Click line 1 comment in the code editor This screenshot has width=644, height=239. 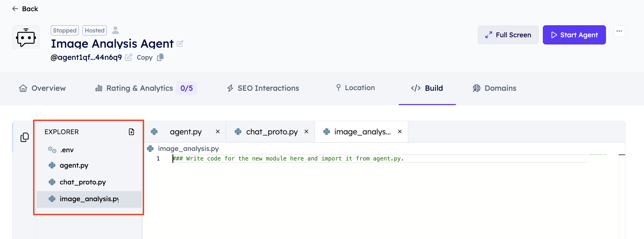click(288, 159)
